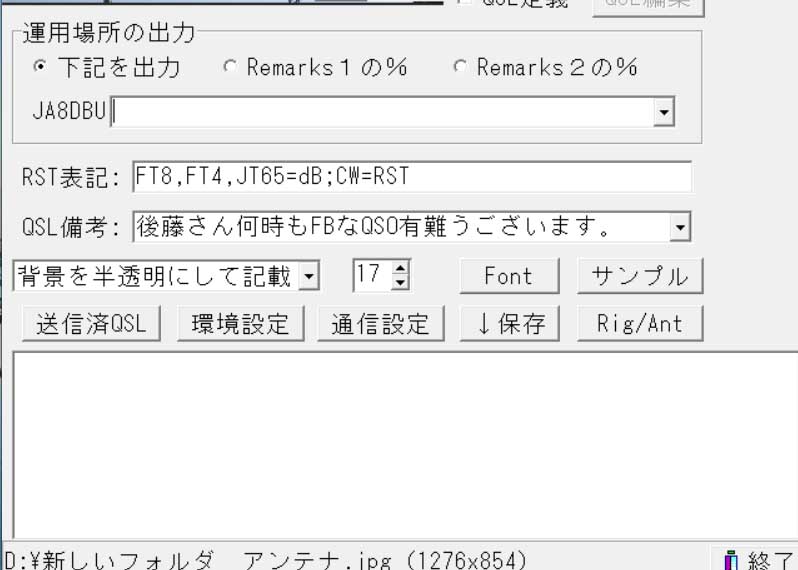Click the ↓保存 save button
The height and width of the screenshot is (570, 798).
point(510,324)
